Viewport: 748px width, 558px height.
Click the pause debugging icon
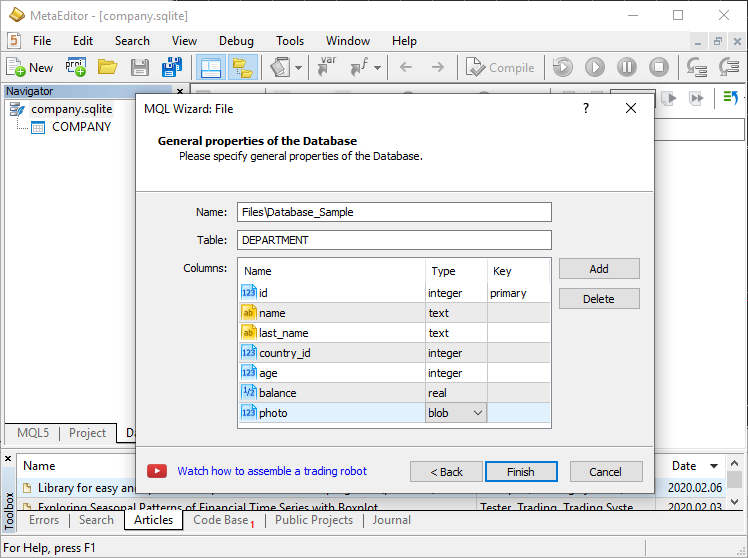[627, 67]
